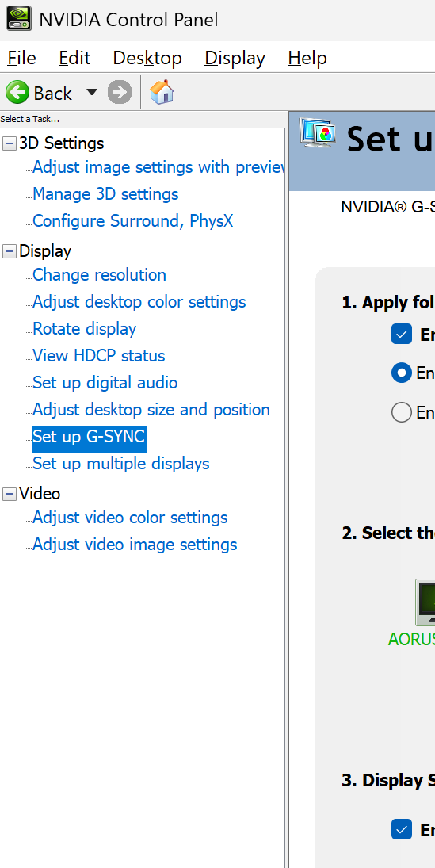
Task: Click the G-SYNC monitors header icon
Action: coord(317,133)
